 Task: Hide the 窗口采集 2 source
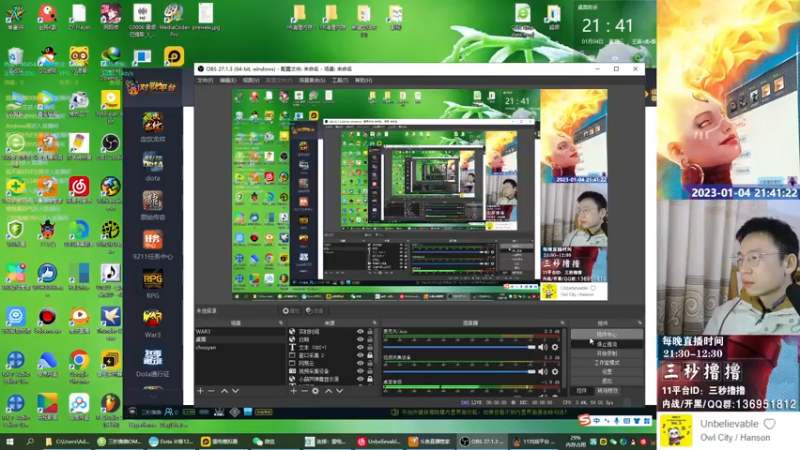(x=360, y=356)
